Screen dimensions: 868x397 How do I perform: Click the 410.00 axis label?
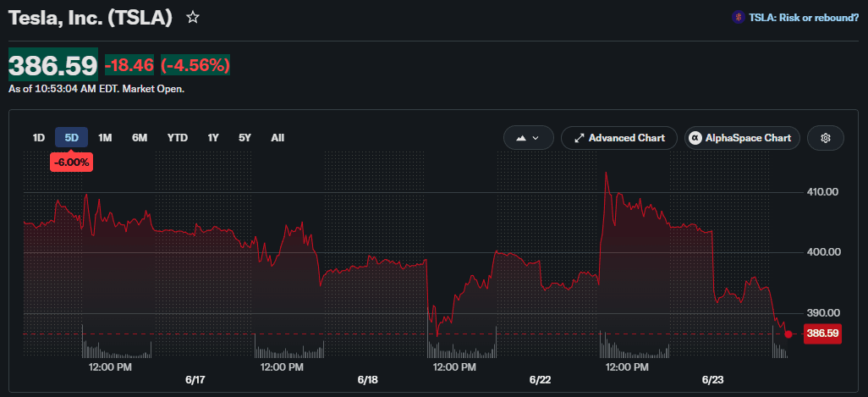824,192
